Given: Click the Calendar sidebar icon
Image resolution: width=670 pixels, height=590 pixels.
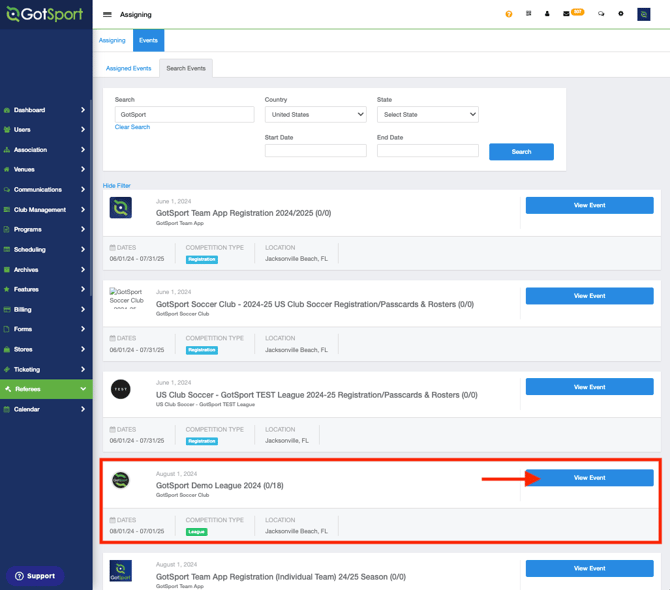Looking at the screenshot, I should [x=7, y=409].
